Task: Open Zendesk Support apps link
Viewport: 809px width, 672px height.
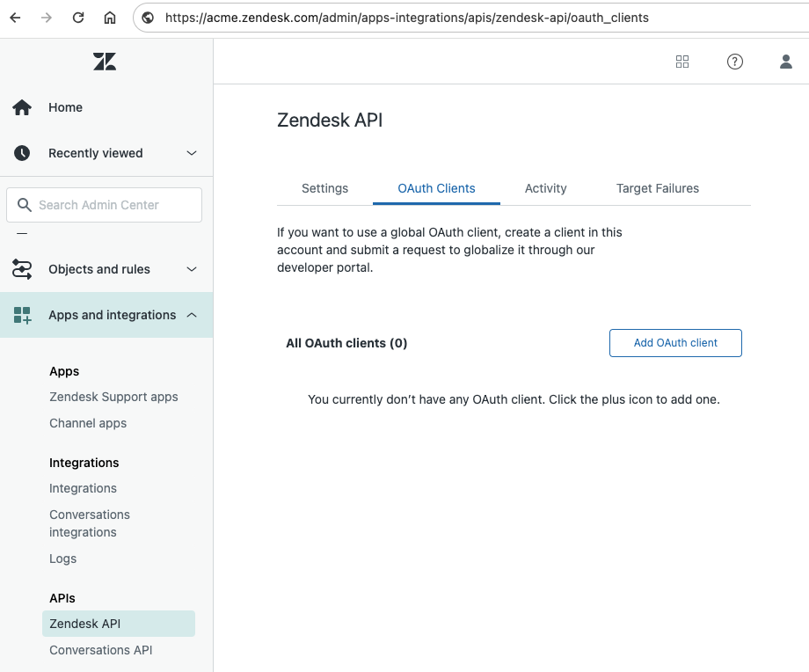Action: click(x=113, y=397)
